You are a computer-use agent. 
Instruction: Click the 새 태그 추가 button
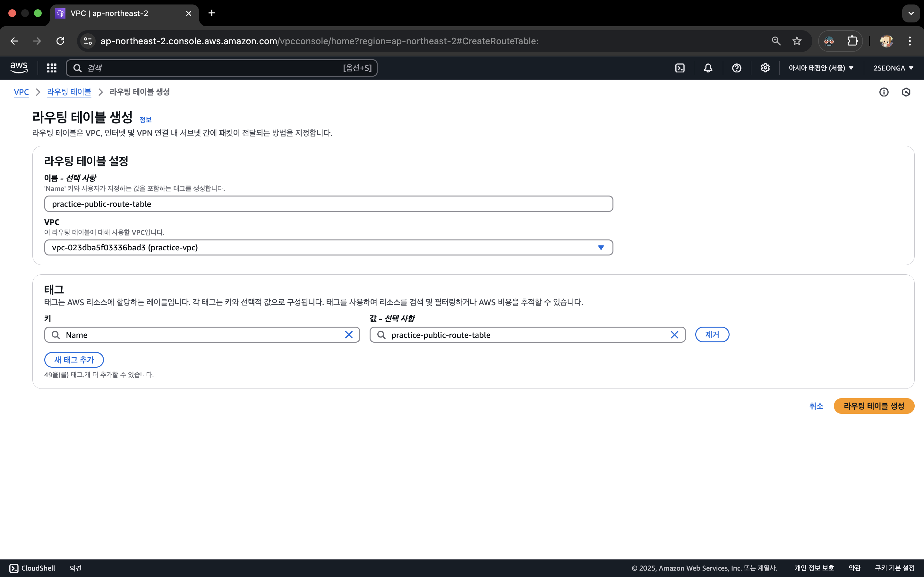pos(74,360)
